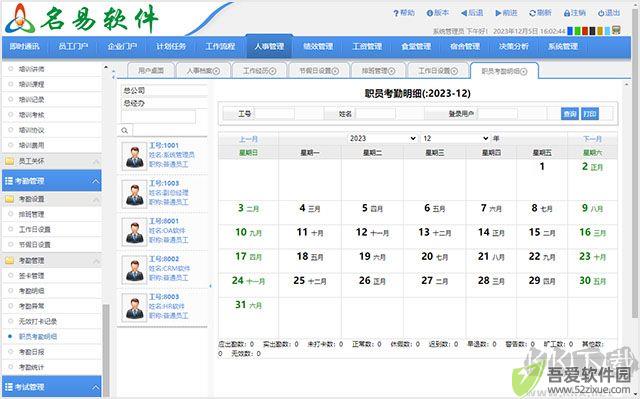640x399 pixels.
Task: Close the 节假日设置 tab with its circle icon
Action: 336,71
